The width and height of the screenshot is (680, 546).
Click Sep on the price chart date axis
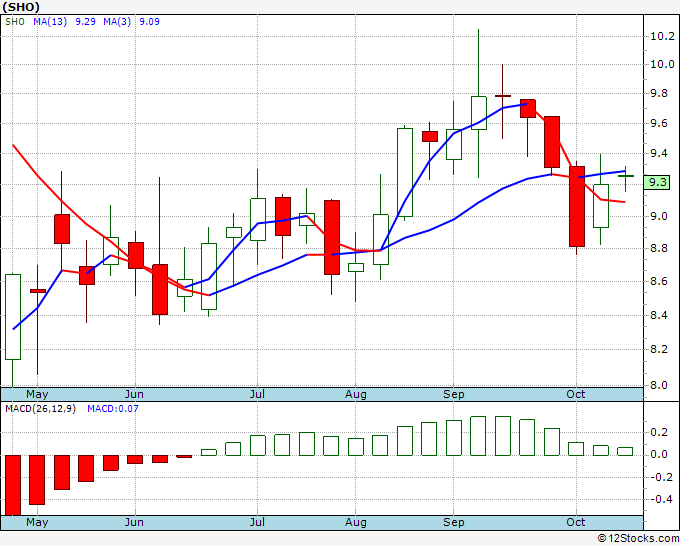point(454,395)
